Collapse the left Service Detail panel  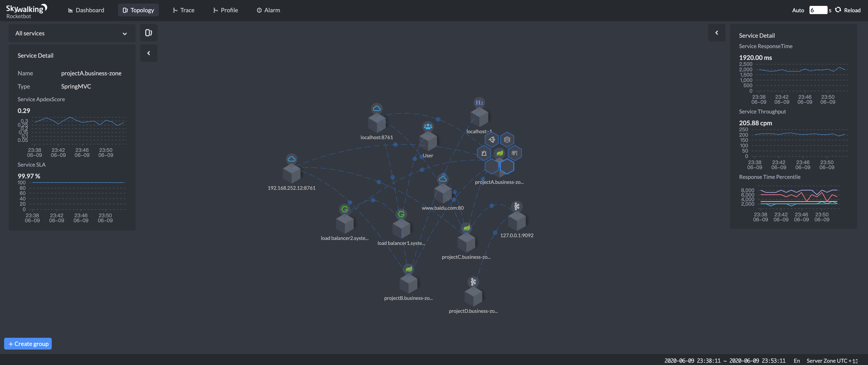coord(149,53)
